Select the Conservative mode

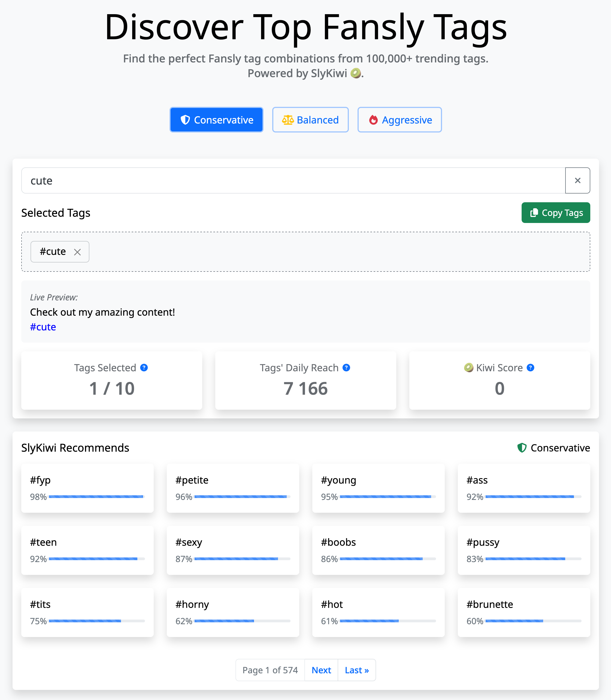pyautogui.click(x=216, y=120)
